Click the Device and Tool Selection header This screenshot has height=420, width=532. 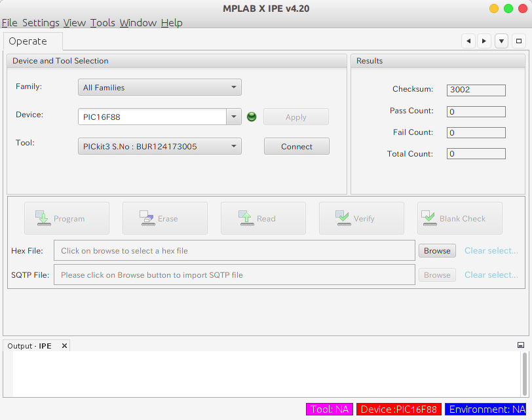click(x=177, y=61)
